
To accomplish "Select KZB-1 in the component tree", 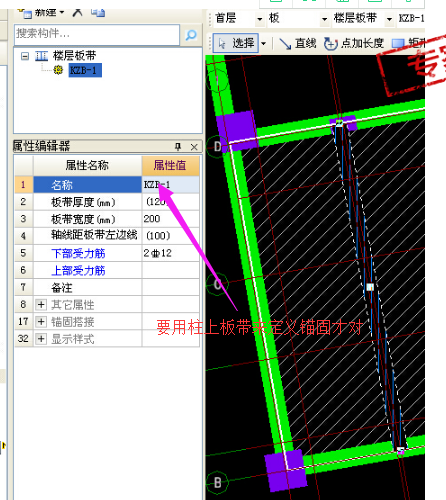I will [85, 70].
